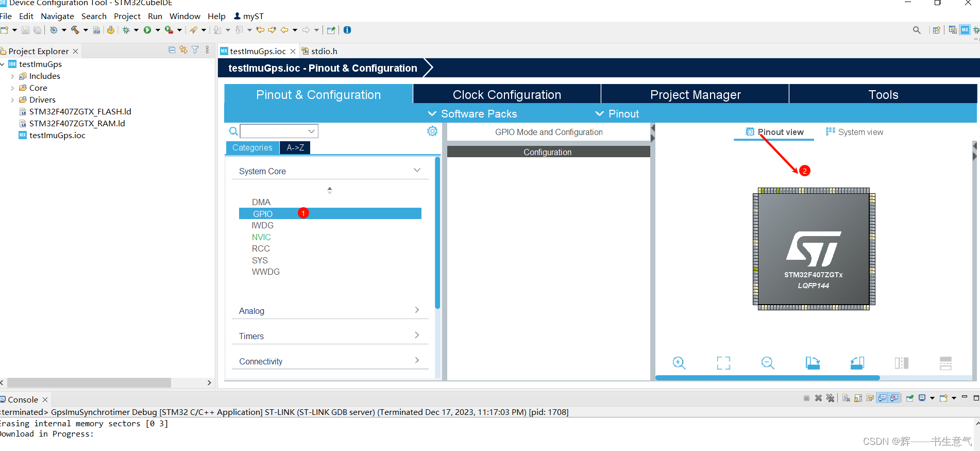Click the New file toolbar icon
This screenshot has width=980, height=451.
pos(5,30)
